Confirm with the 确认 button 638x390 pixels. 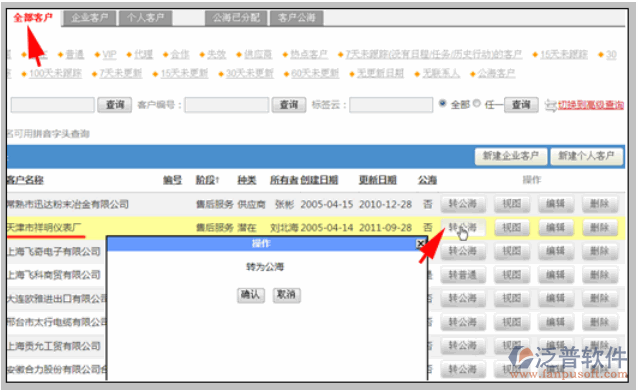coord(251,295)
